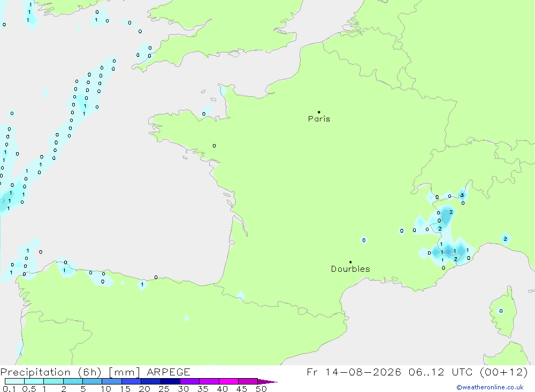Click the Precipitation (6h) [mm] title text
Image resolution: width=535 pixels, height=392 pixels.
point(70,372)
